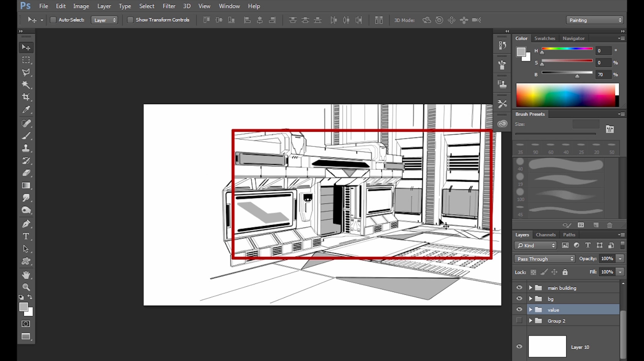
Task: Select the Magic Wand tool
Action: coord(26,85)
